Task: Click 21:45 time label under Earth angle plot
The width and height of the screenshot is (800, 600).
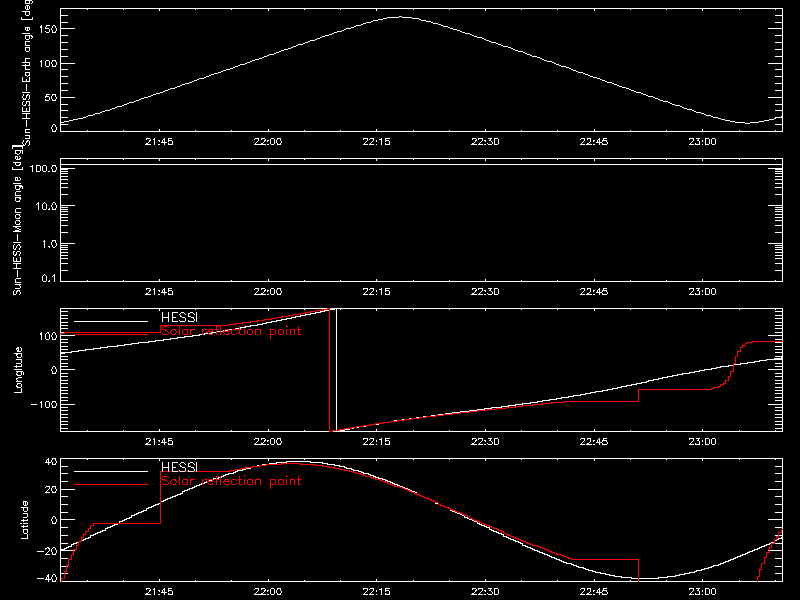Action: tap(159, 142)
